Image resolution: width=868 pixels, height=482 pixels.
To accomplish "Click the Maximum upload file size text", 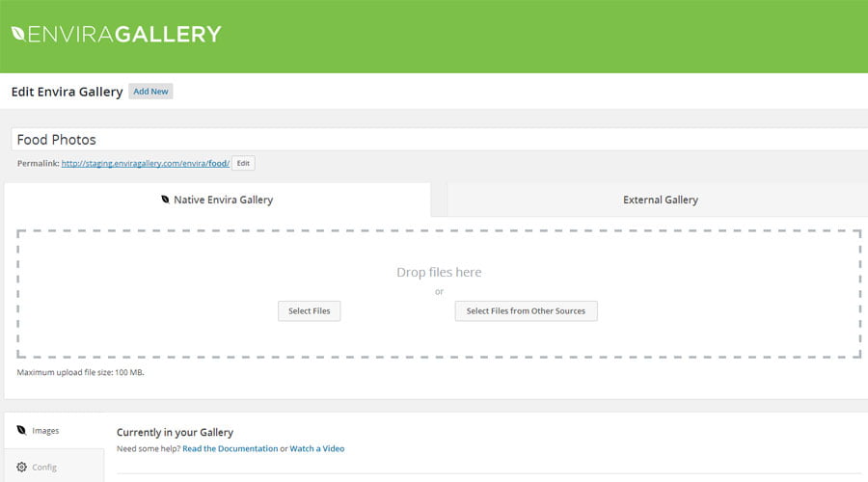I will [80, 372].
